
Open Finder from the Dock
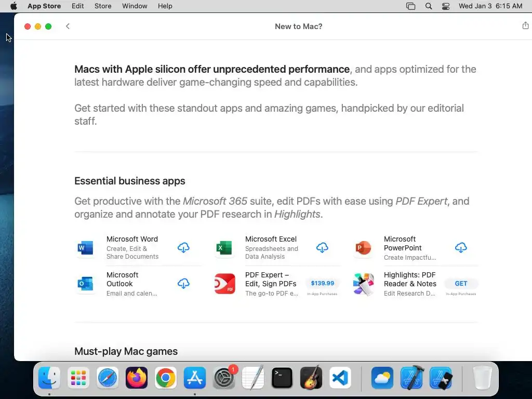point(49,378)
